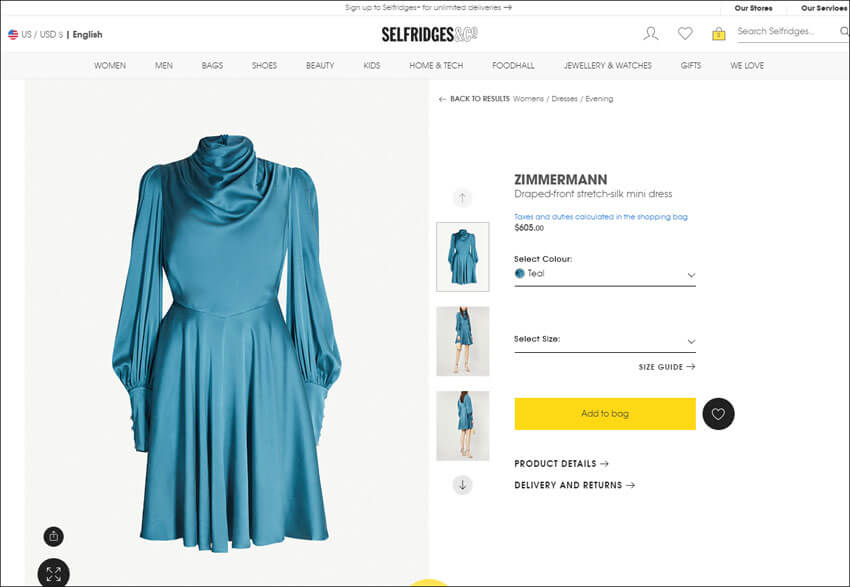The image size is (850, 587).
Task: Open the Size Guide link
Action: 667,367
